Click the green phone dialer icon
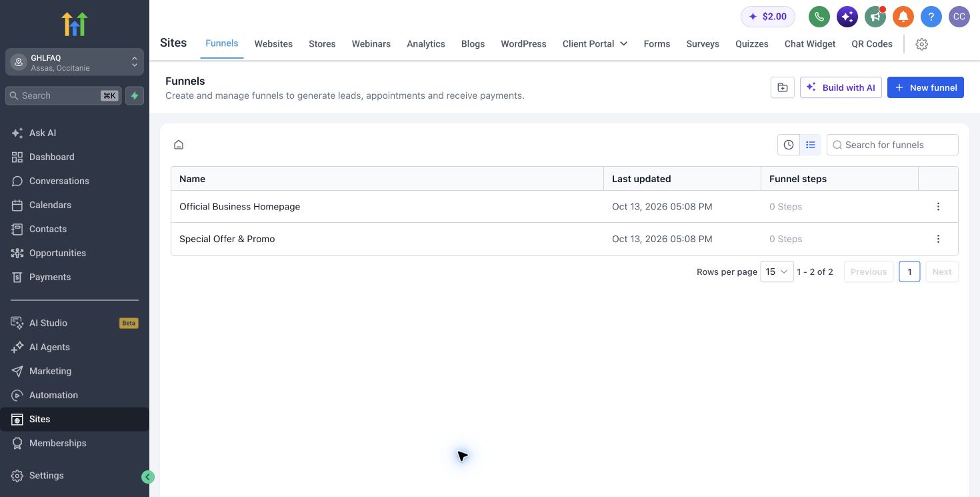Screen dimensions: 980x497 coord(819,17)
